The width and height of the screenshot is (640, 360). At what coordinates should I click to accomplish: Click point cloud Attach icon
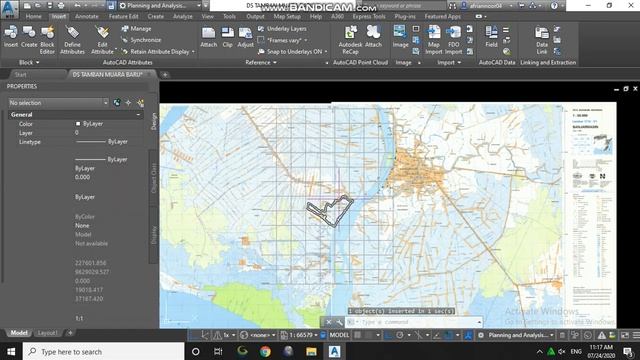pyautogui.click(x=373, y=33)
